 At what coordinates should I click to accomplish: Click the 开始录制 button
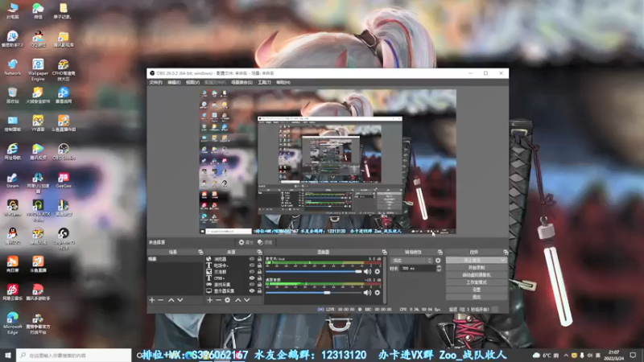(476, 268)
